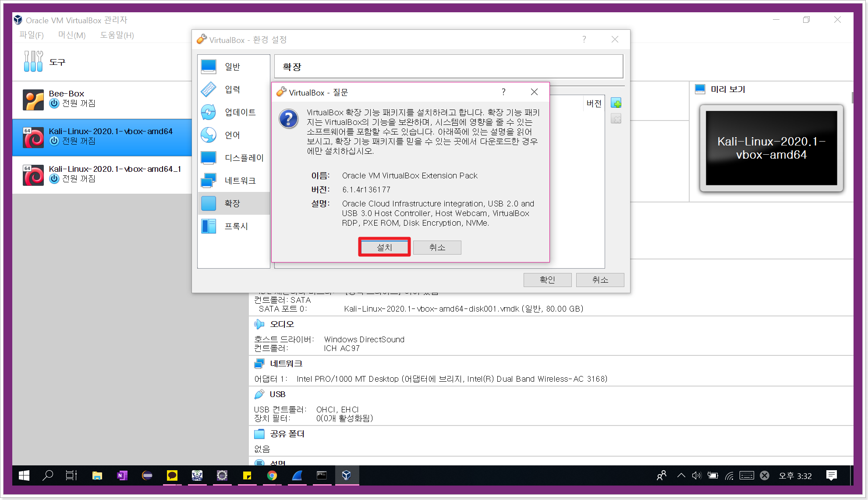The height and width of the screenshot is (500, 868).
Task: Click the 설치 (Install) button
Action: (x=384, y=247)
